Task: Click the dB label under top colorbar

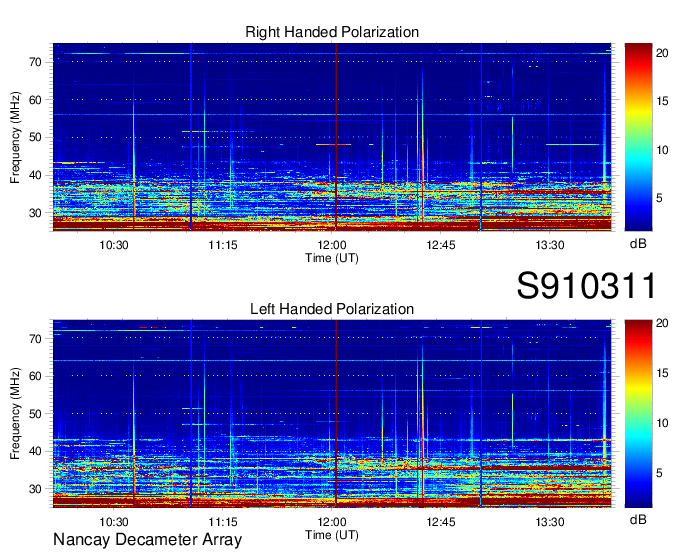Action: pyautogui.click(x=638, y=244)
